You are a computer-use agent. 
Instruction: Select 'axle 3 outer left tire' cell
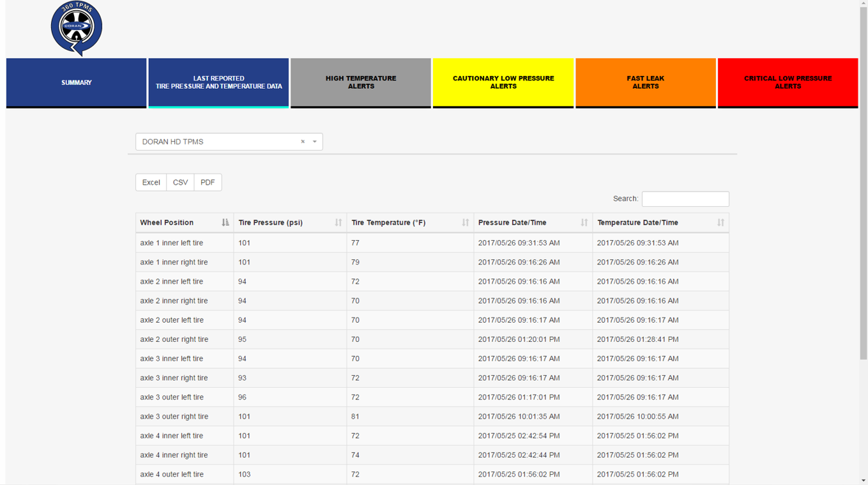(x=185, y=397)
